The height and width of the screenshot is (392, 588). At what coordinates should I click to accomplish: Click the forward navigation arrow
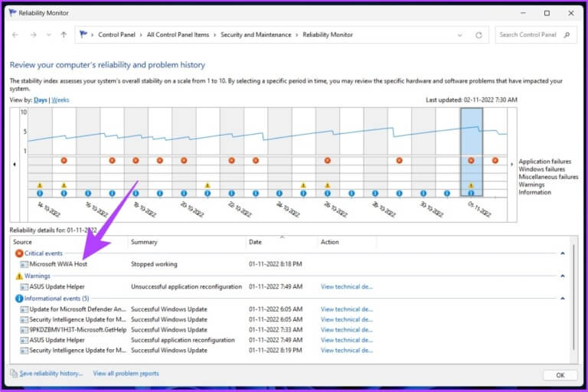(34, 35)
